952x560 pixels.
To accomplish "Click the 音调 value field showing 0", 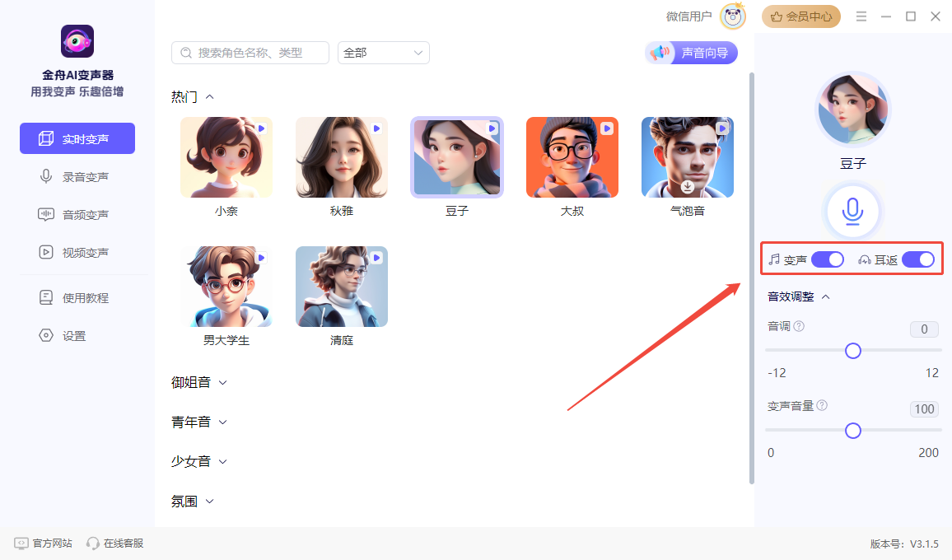I will [924, 329].
